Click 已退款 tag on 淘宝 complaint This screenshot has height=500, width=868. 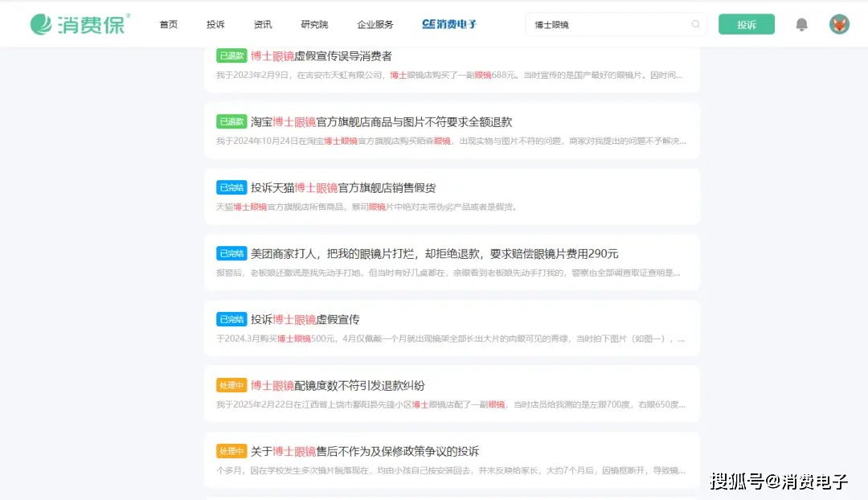231,122
